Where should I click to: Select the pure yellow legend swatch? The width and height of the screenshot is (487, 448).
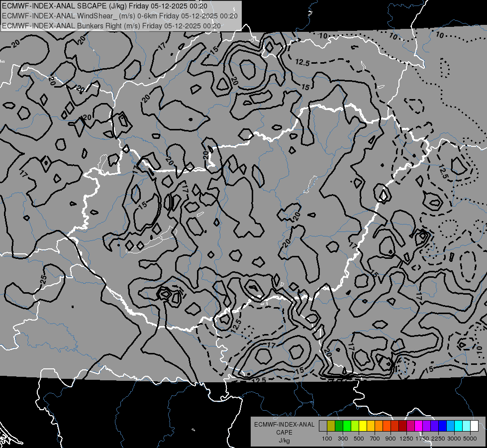tap(363, 426)
